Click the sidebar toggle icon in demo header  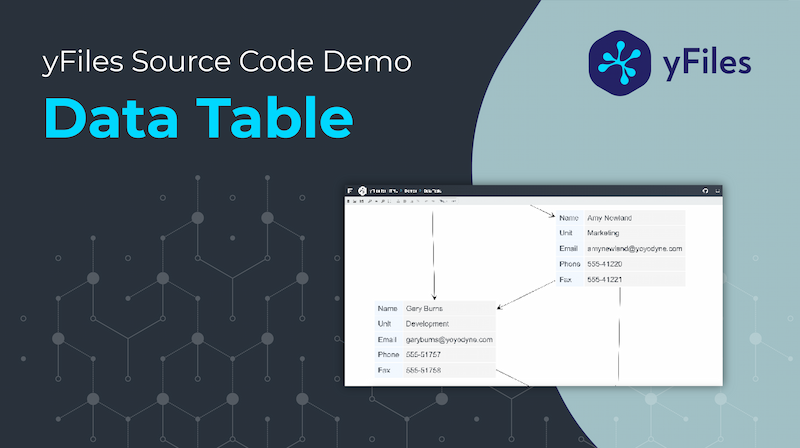point(350,190)
